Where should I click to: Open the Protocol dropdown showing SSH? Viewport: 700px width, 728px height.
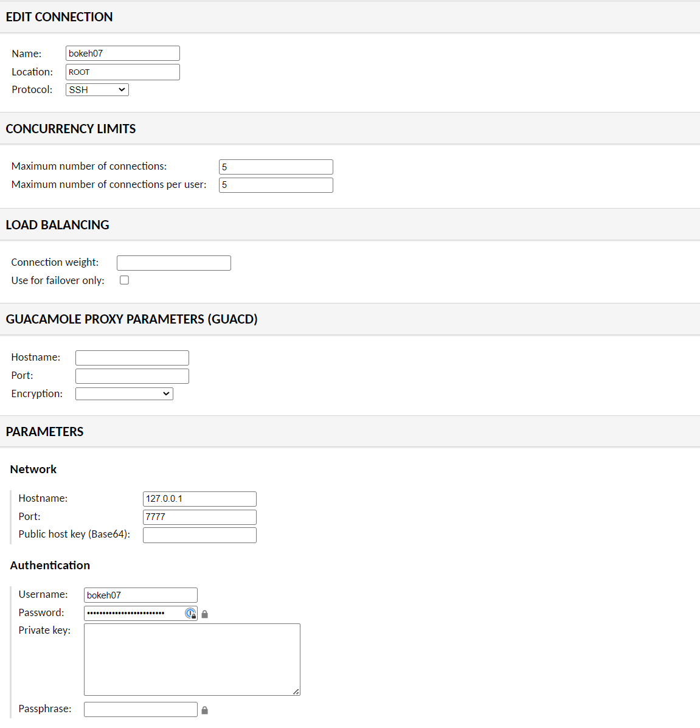point(97,89)
